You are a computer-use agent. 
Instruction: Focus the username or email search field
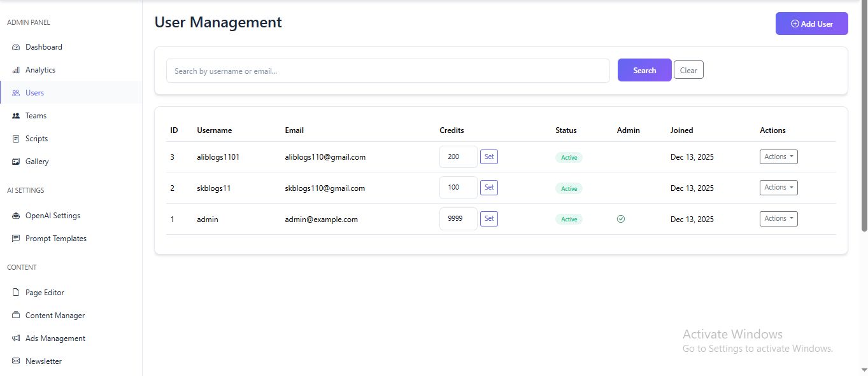pos(388,71)
